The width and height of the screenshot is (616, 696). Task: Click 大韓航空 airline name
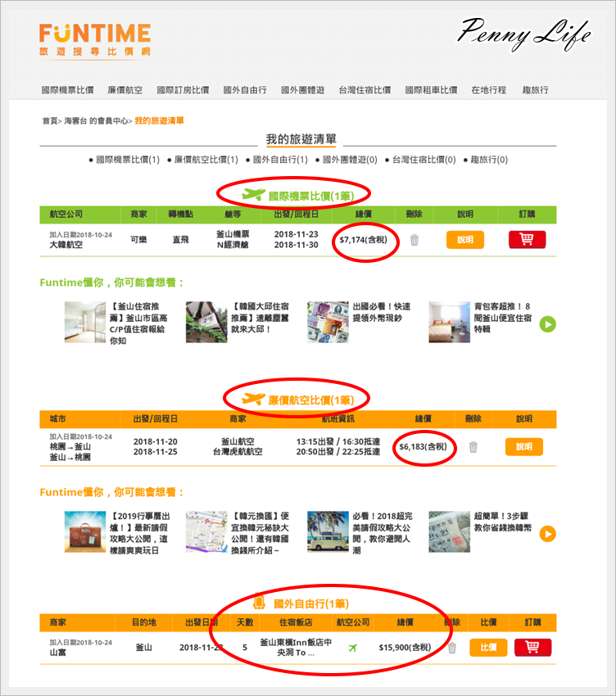tap(66, 245)
